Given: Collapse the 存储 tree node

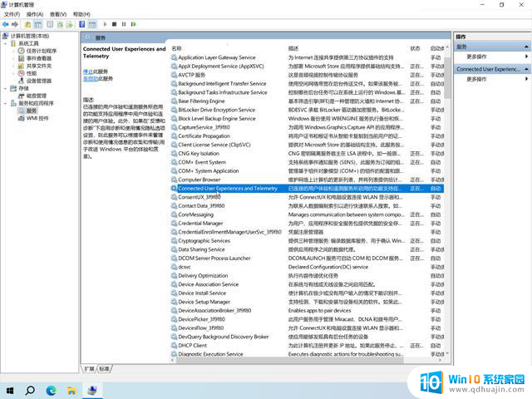Looking at the screenshot, I should click(6, 88).
